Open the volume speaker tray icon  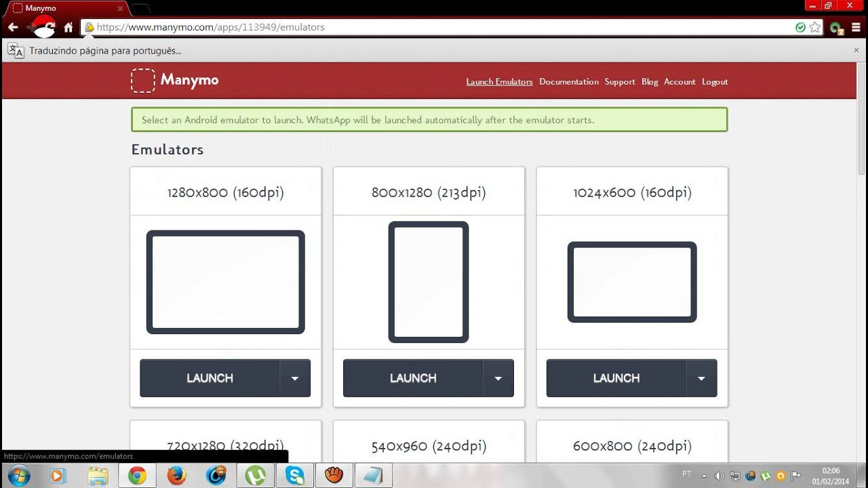[719, 476]
